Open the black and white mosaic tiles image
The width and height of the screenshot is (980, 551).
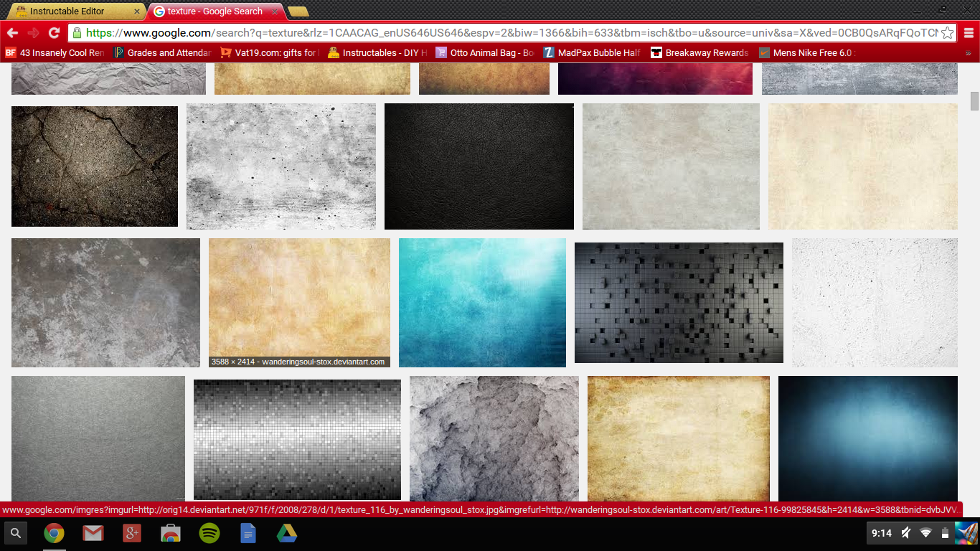coord(297,440)
